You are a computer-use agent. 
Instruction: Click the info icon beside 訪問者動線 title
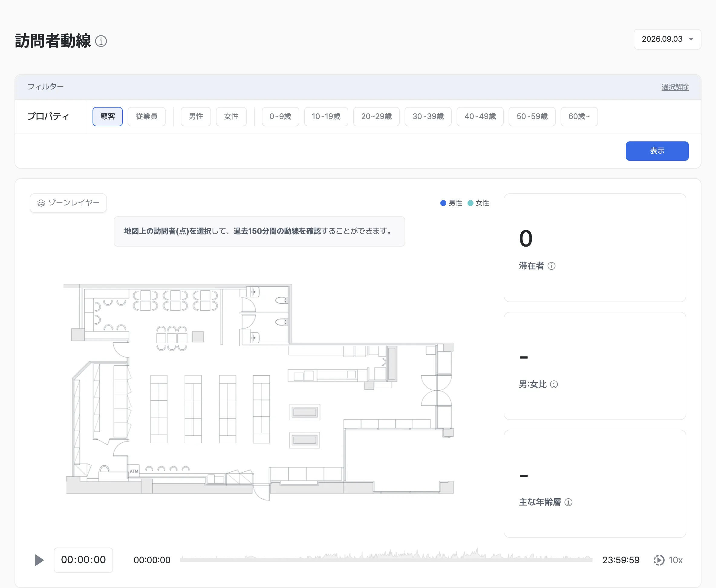[x=101, y=41]
